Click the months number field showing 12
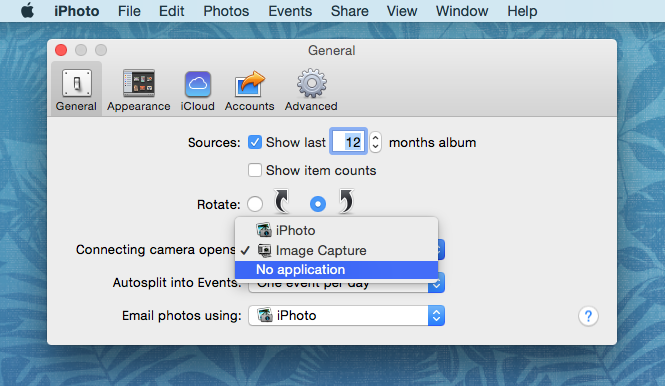Viewport: 665px width, 386px height. click(349, 142)
